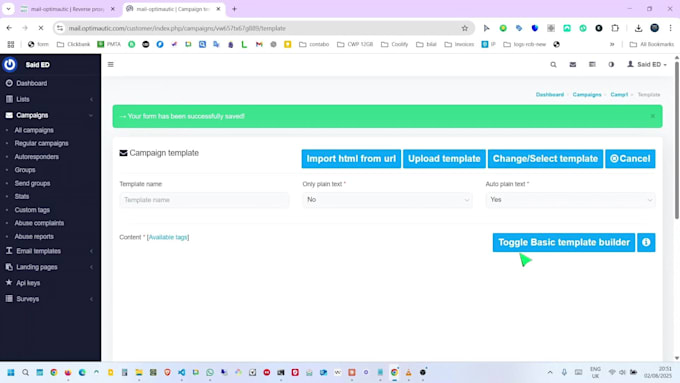The image size is (680, 383).
Task: Dismiss the green success alert
Action: [653, 116]
